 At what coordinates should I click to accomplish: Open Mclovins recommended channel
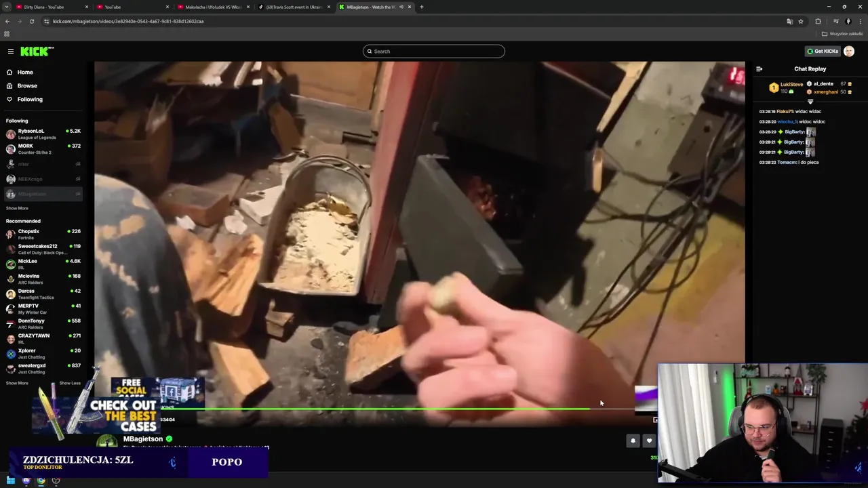click(43, 279)
